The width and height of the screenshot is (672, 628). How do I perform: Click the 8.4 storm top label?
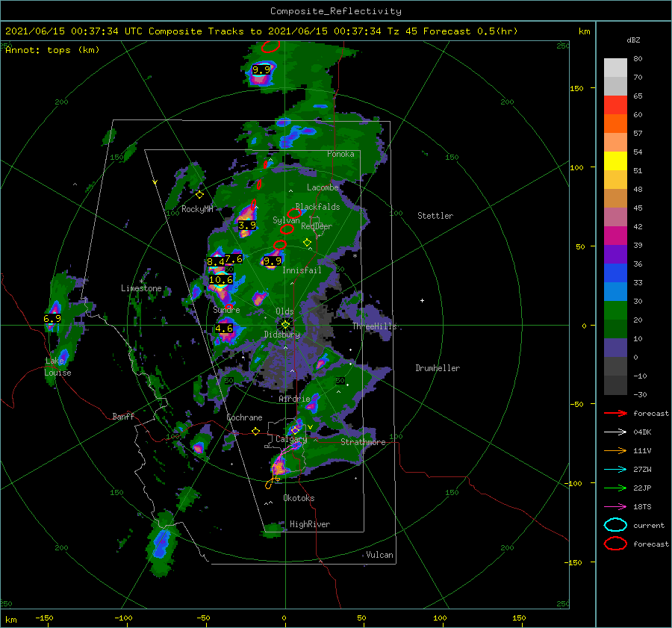point(216,261)
